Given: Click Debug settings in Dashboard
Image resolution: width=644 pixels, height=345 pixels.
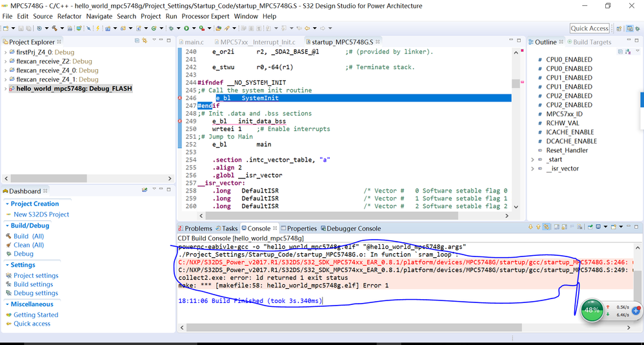Looking at the screenshot, I should point(35,293).
